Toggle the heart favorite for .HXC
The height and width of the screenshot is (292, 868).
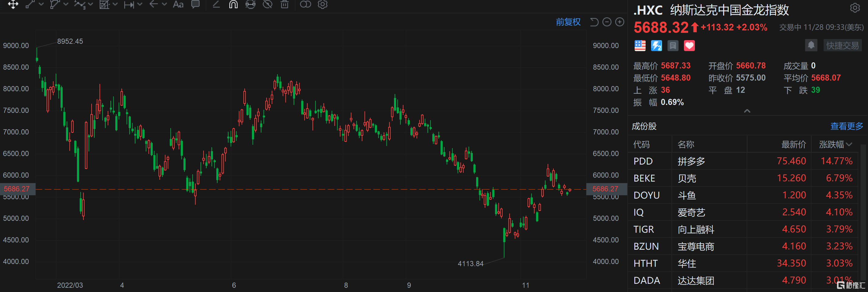[689, 45]
